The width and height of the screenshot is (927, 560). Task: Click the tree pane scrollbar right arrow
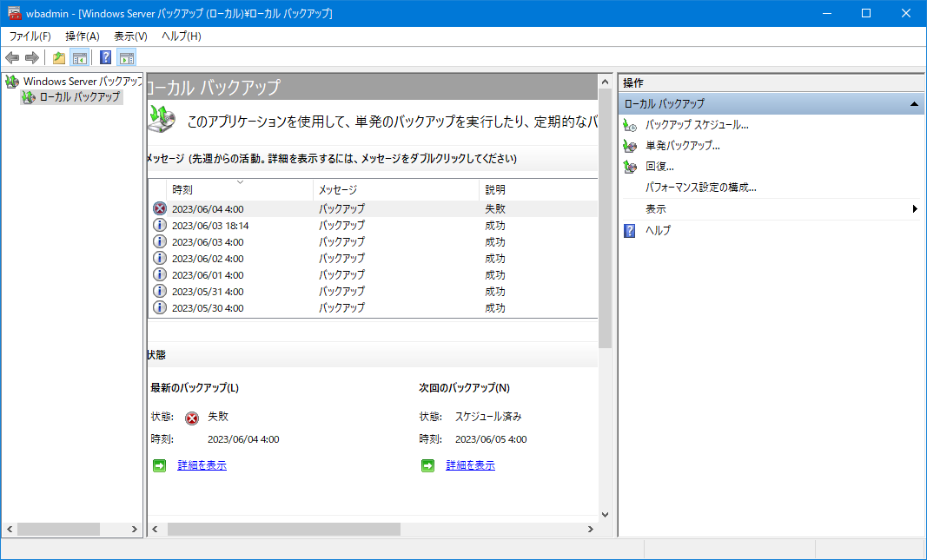134,530
